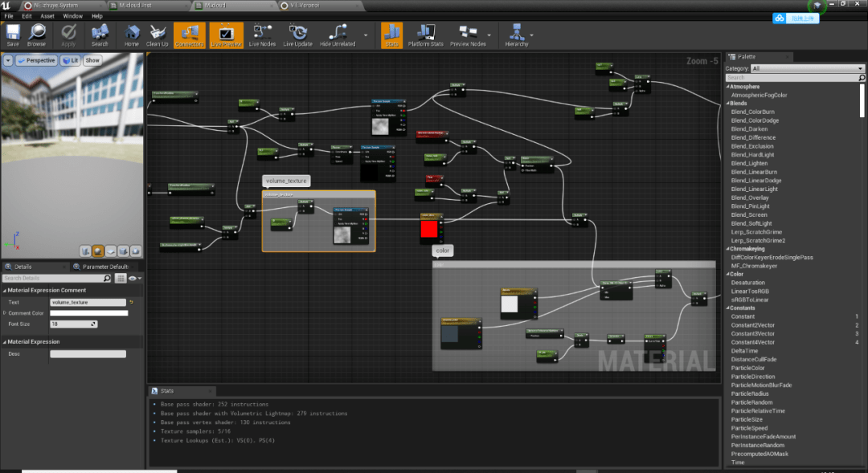Screen dimensions: 868x473
Task: Collapse the Atmosphere category in Palette
Action: 728,87
